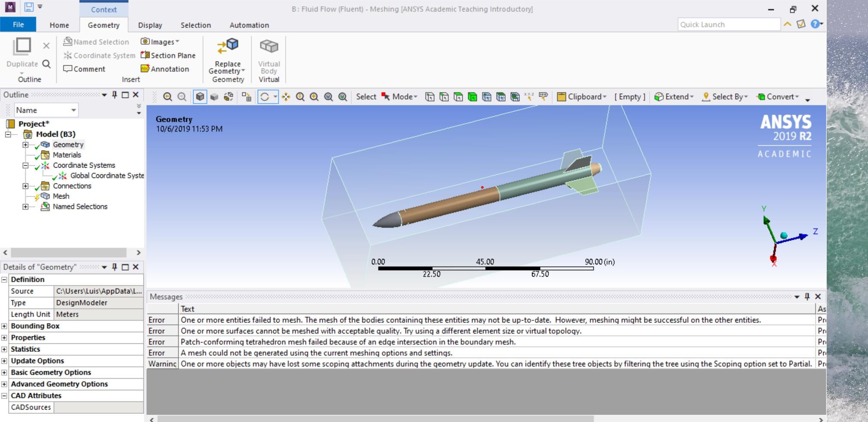
Task: Open the Extend dropdown button
Action: pos(674,97)
